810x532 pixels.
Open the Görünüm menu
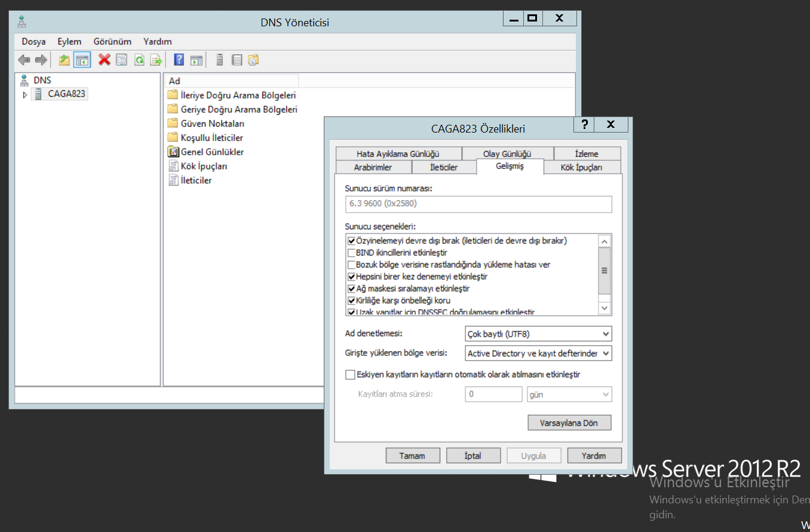point(112,41)
